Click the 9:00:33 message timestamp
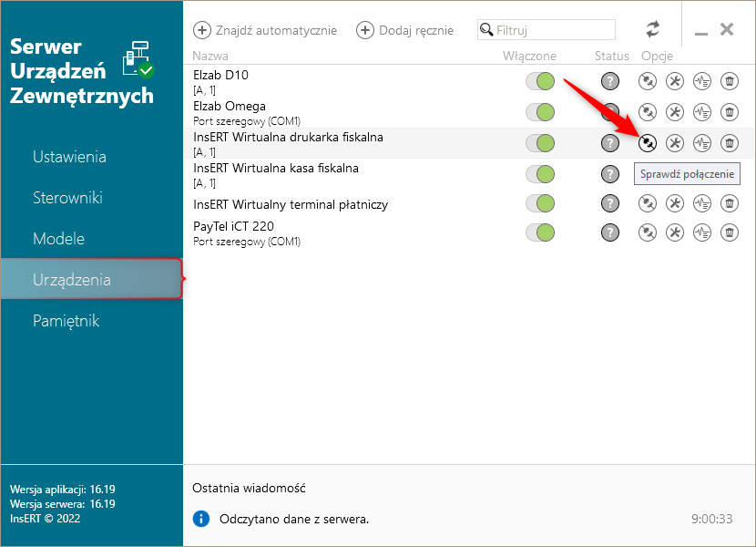This screenshot has height=547, width=756. click(711, 519)
